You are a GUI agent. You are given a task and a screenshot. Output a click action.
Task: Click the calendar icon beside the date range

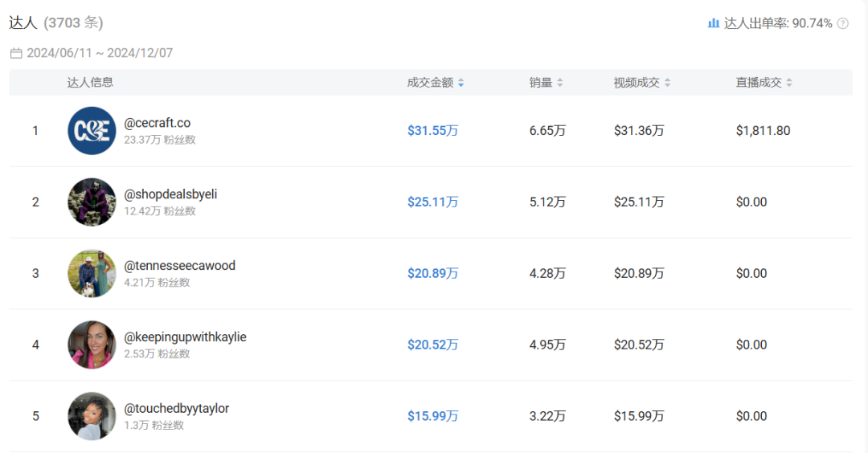16,54
